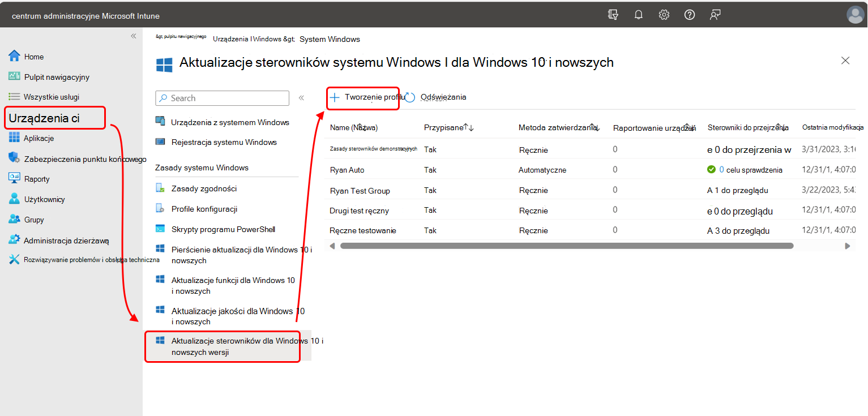Click the Aktualizacje funkcji Windows icon

point(160,280)
